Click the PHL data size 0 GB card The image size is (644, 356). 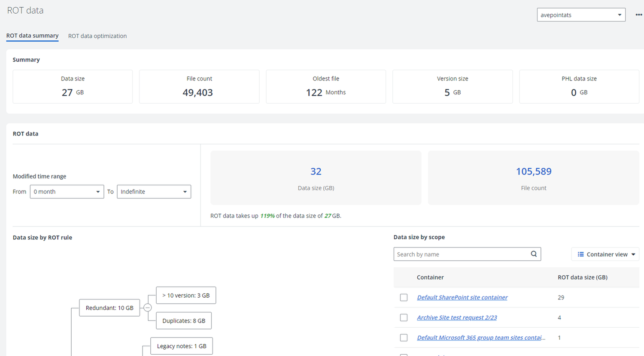[579, 87]
